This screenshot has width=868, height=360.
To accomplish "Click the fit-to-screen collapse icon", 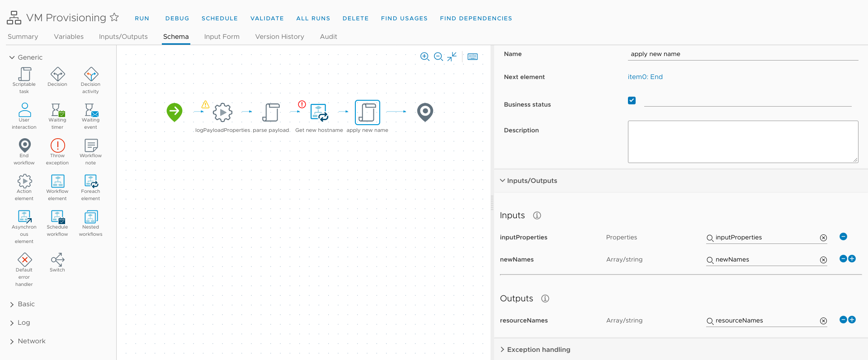I will [452, 56].
